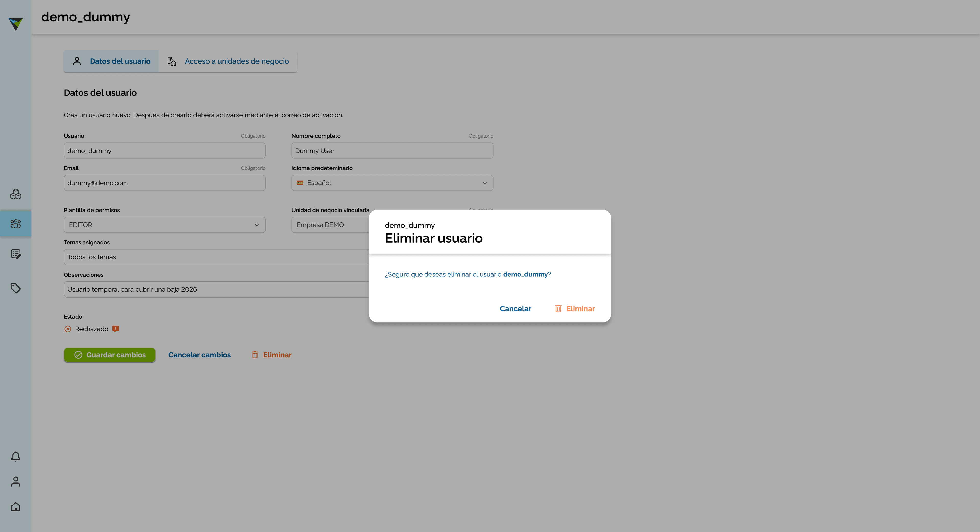980x532 pixels.
Task: Open the Plantilla de permisos EDITOR dropdown
Action: pos(164,225)
